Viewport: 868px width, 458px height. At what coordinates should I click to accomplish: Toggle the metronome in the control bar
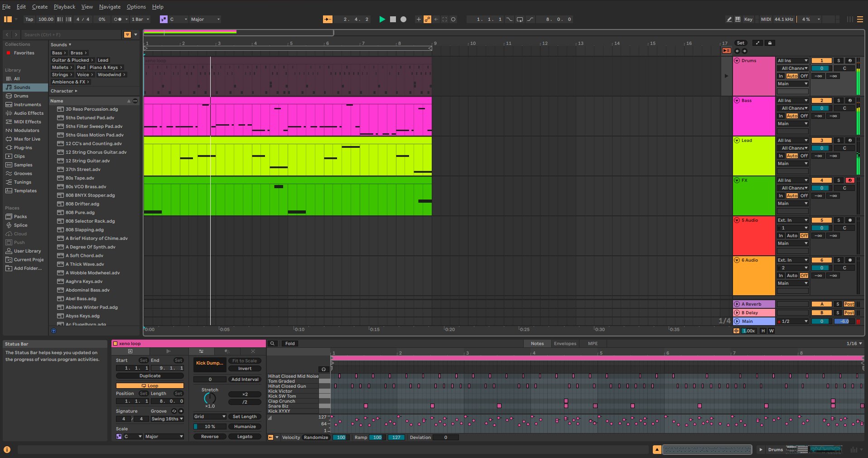(x=118, y=19)
